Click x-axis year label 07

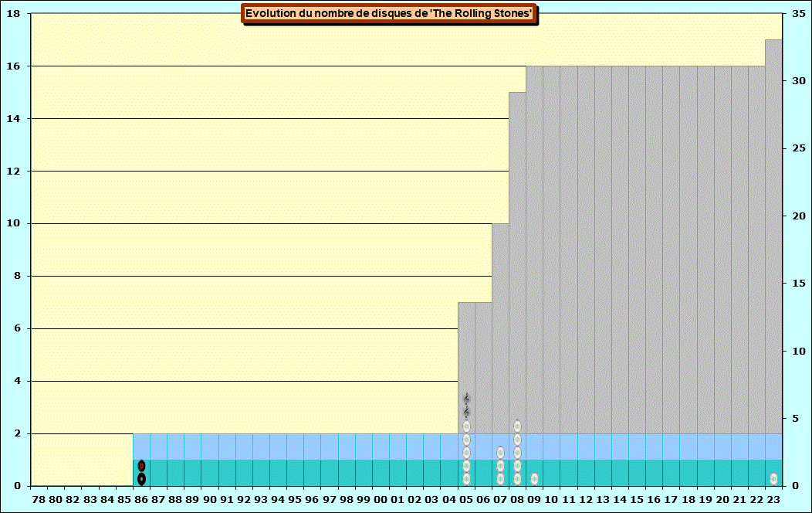coord(500,500)
